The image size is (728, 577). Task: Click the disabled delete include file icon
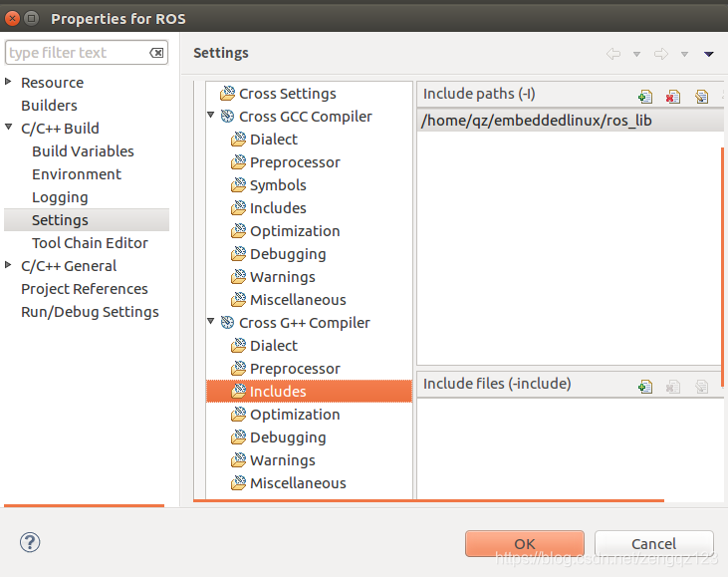coord(673,386)
